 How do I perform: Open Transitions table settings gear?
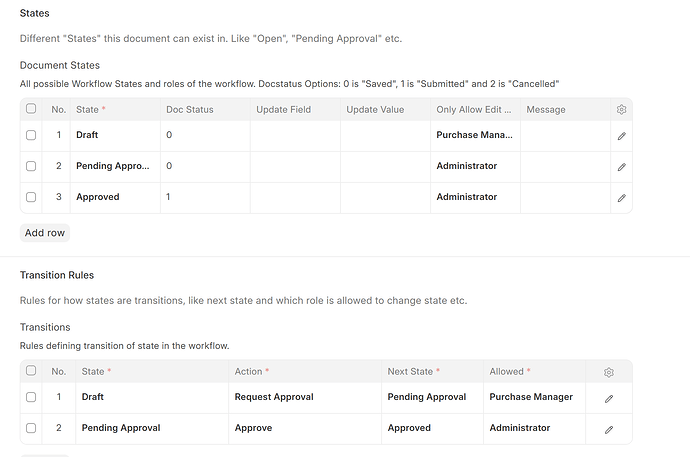tap(608, 372)
